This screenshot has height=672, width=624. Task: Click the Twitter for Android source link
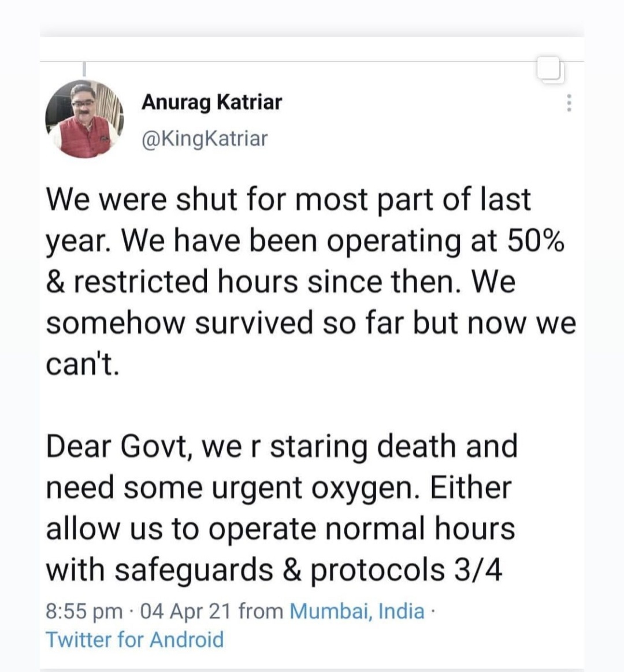pos(134,640)
